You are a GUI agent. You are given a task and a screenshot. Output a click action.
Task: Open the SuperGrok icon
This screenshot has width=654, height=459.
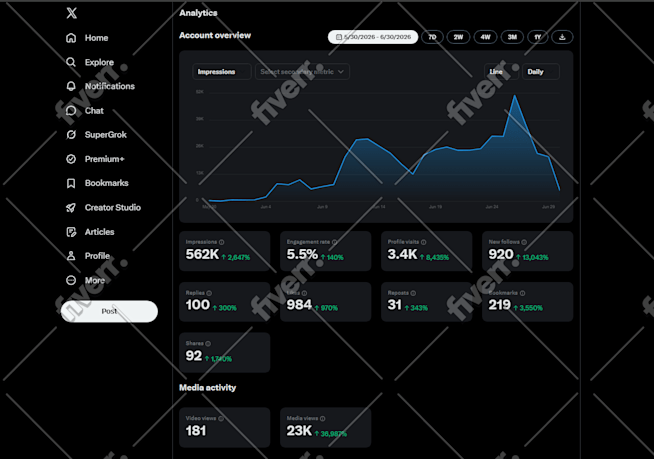pos(71,135)
